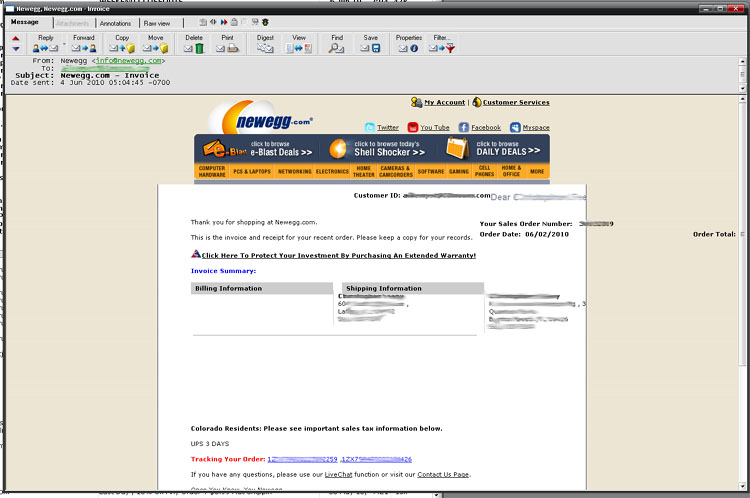Viewport: 750px width, 498px height.
Task: Open the Contact Us Page link
Action: pos(443,475)
